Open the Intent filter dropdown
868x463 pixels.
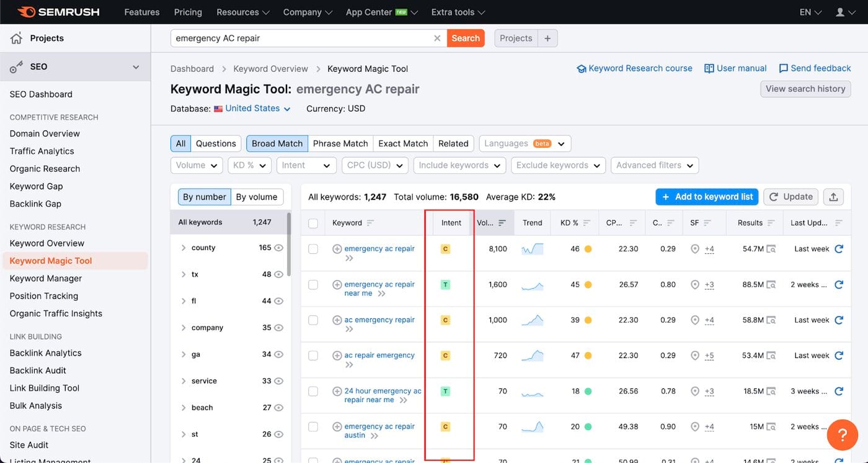point(306,165)
